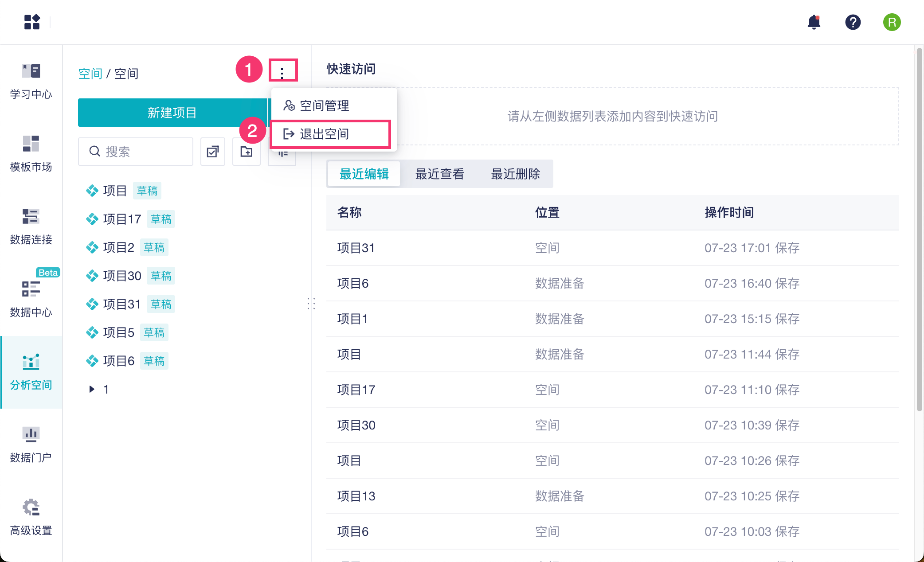Click the 空间 breadcrumb link

point(90,74)
